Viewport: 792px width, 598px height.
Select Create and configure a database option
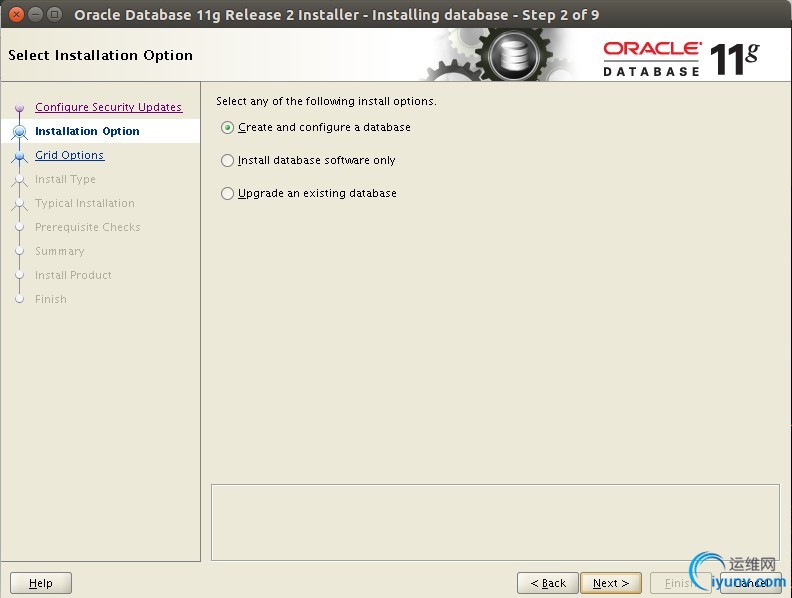point(227,128)
